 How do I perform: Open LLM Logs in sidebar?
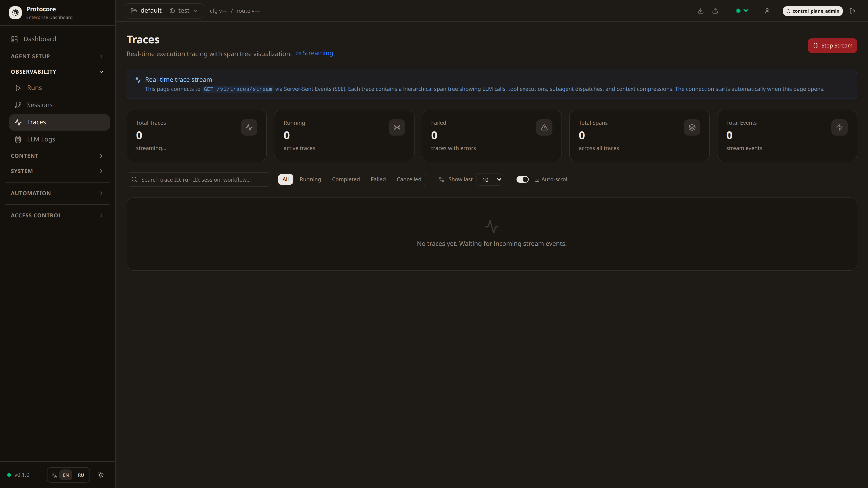(41, 139)
